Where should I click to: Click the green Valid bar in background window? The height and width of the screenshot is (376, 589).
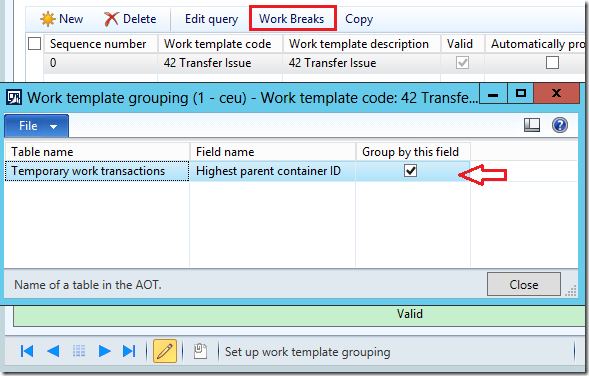pos(299,316)
